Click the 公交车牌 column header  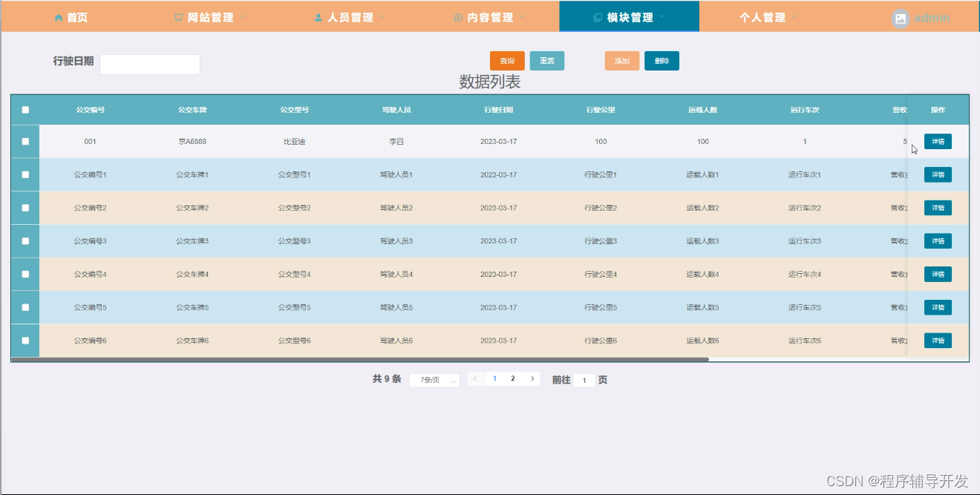[x=192, y=110]
